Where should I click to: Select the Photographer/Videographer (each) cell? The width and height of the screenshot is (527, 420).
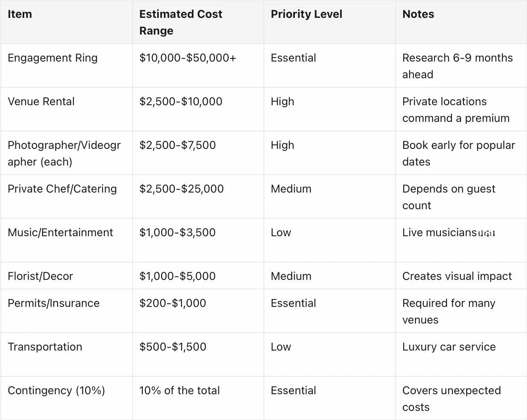(64, 153)
